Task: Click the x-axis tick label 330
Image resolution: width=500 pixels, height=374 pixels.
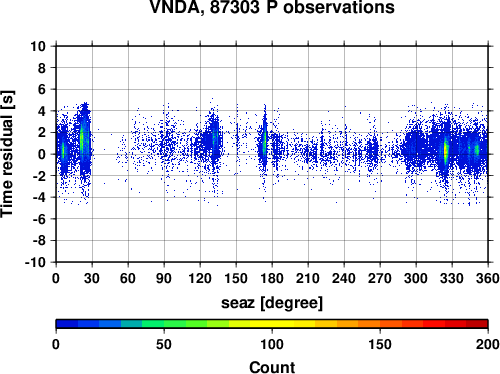Action: (452, 278)
